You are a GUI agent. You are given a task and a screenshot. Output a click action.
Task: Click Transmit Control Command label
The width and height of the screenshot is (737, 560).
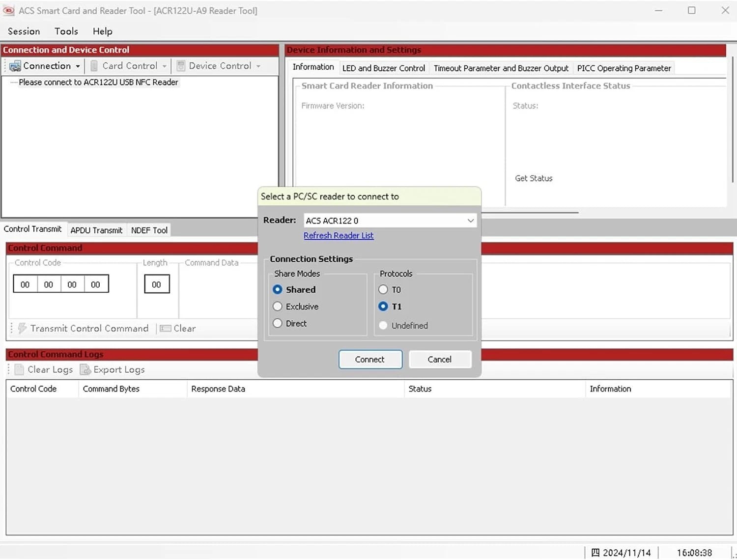(x=89, y=328)
